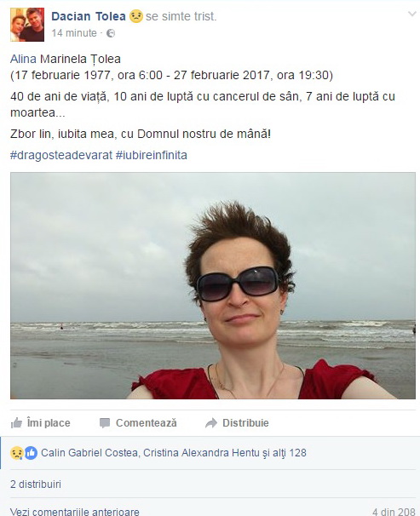
Task: Open the 2 distribuiri shares list
Action: 36,484
